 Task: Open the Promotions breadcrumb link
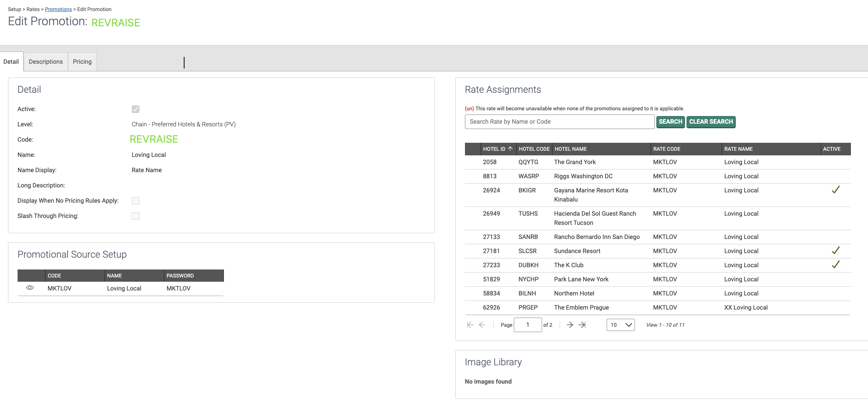click(x=58, y=9)
